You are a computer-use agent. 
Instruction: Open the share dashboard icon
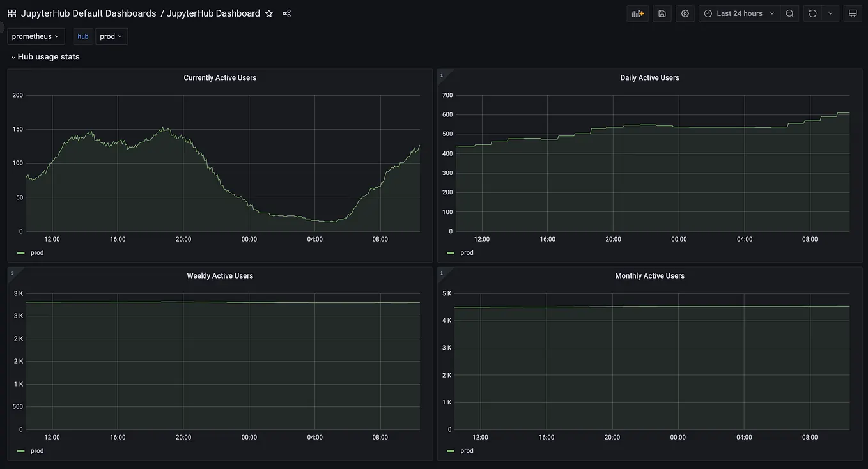coord(286,13)
